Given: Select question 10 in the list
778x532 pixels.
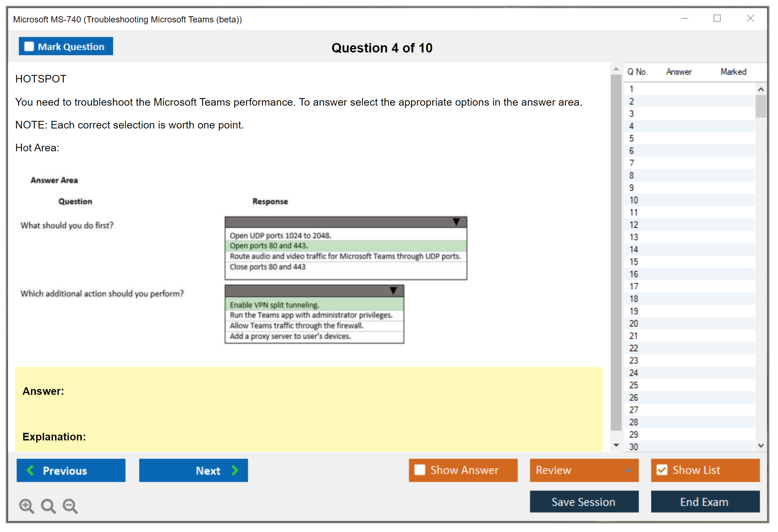Looking at the screenshot, I should pos(634,200).
